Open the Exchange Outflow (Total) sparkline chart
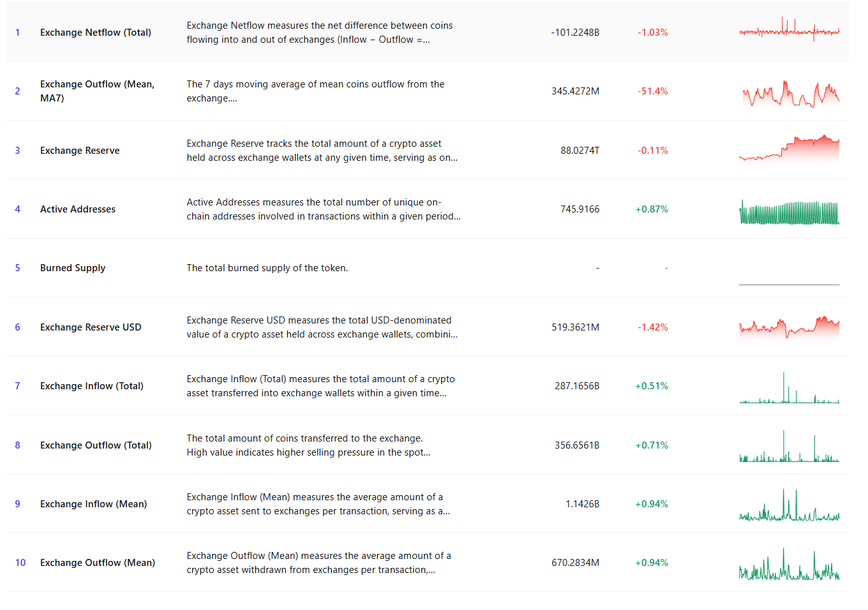The width and height of the screenshot is (868, 610). pos(789,446)
